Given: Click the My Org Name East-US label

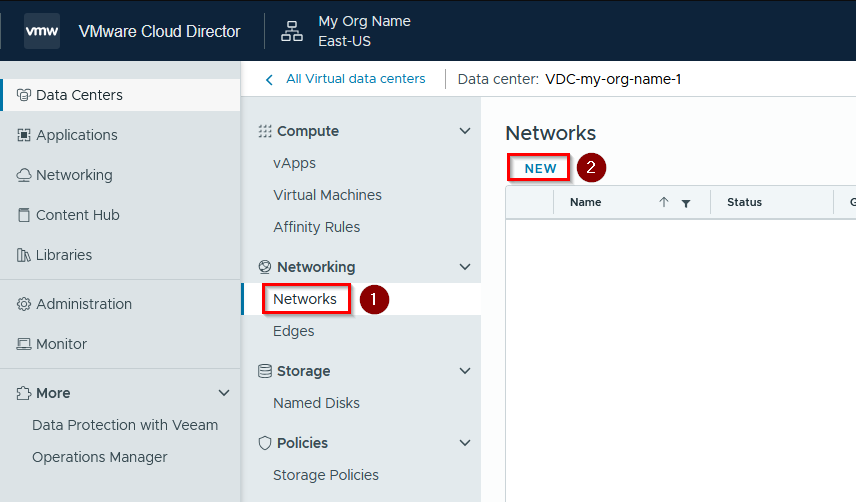Looking at the screenshot, I should 364,31.
